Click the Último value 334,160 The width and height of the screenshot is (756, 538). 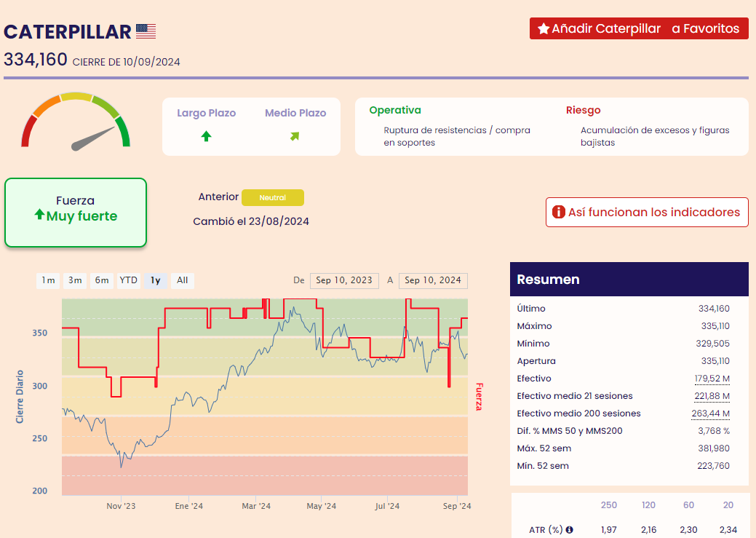(714, 309)
